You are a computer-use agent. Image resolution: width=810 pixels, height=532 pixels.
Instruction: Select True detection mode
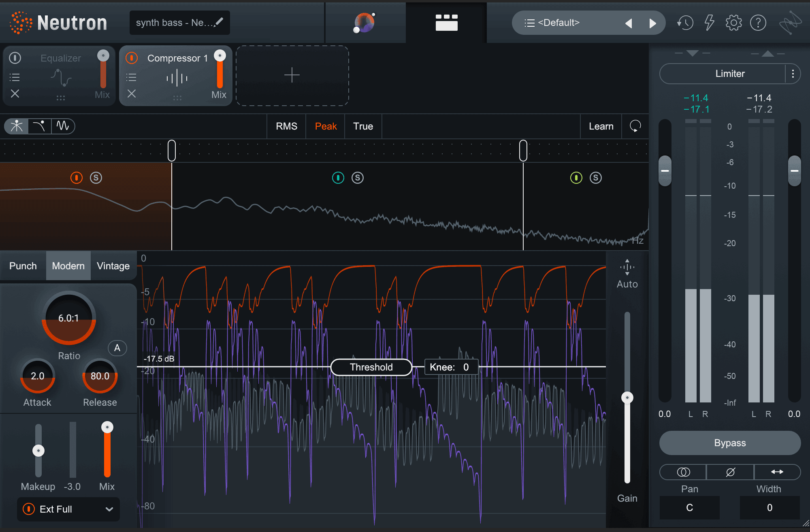coord(363,126)
